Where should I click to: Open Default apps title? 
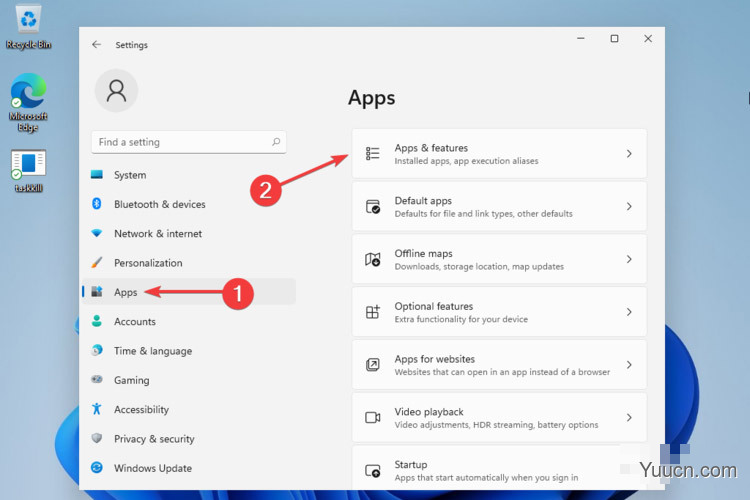tap(423, 201)
